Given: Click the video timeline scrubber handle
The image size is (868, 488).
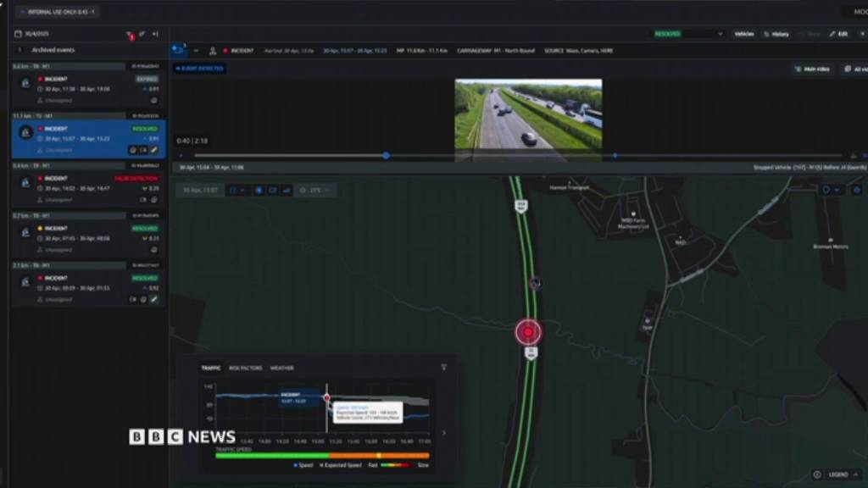Looking at the screenshot, I should pyautogui.click(x=386, y=155).
